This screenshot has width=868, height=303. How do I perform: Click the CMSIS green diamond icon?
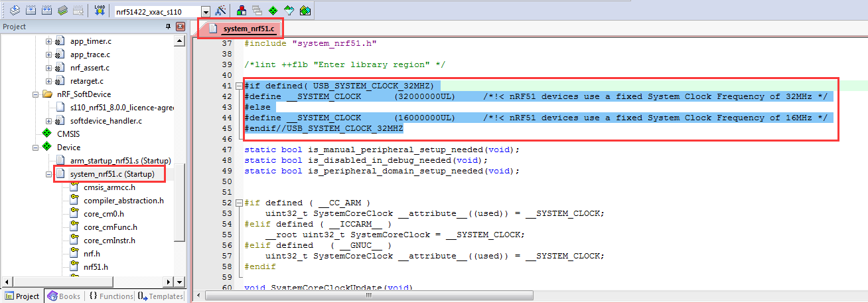(47, 134)
